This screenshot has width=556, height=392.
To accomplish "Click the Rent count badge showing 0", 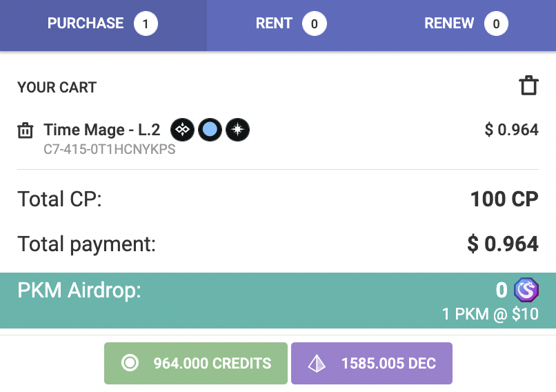I will click(315, 23).
